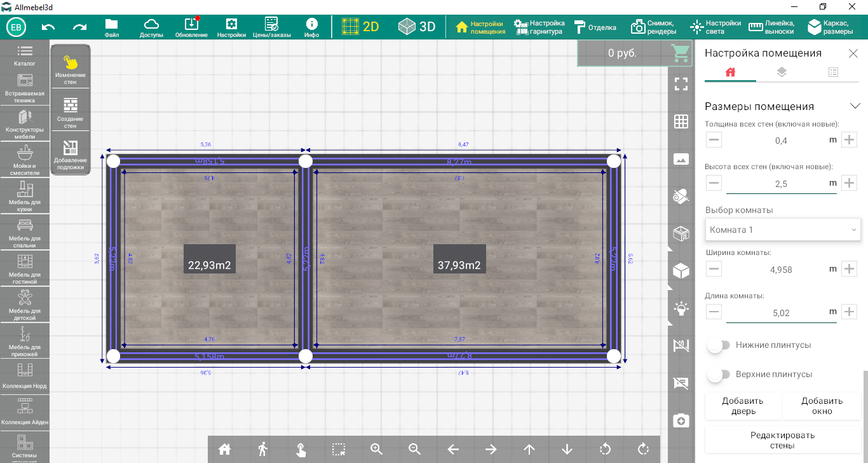The height and width of the screenshot is (463, 868).
Task: Click Добавить дверь button
Action: 743,406
